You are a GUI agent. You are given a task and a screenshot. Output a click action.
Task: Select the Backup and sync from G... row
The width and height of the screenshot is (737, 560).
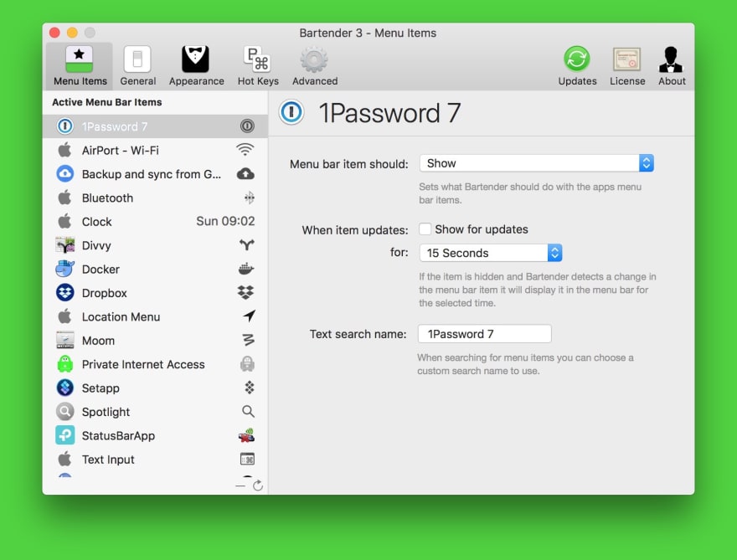(155, 174)
